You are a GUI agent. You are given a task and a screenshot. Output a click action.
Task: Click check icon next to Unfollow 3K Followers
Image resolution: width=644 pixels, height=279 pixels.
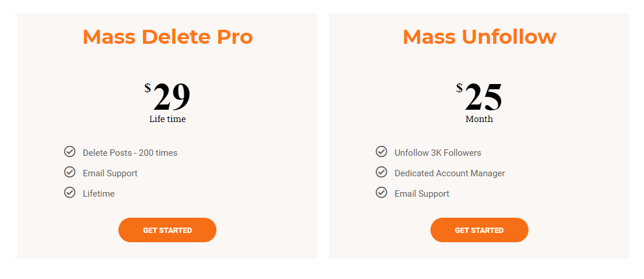coord(381,152)
